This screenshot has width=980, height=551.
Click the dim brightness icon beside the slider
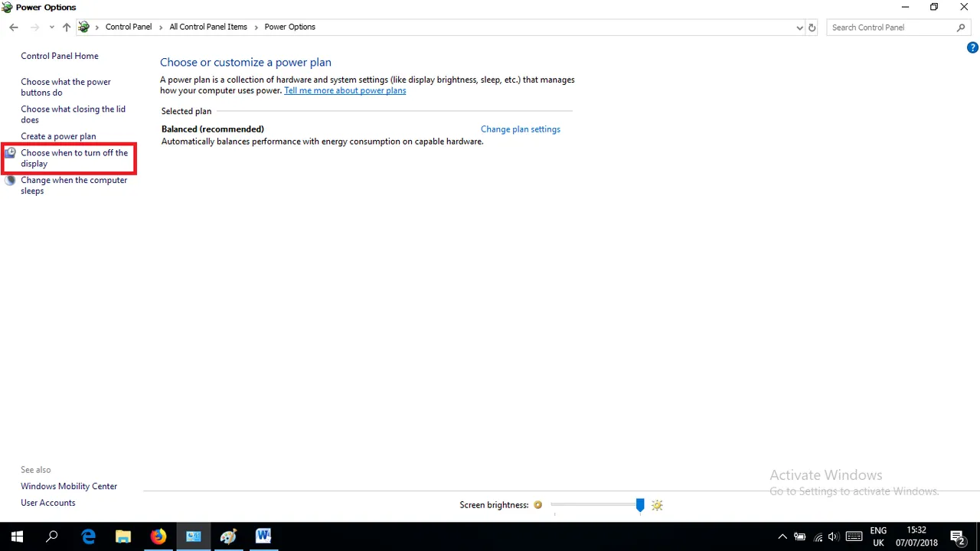[x=537, y=505]
